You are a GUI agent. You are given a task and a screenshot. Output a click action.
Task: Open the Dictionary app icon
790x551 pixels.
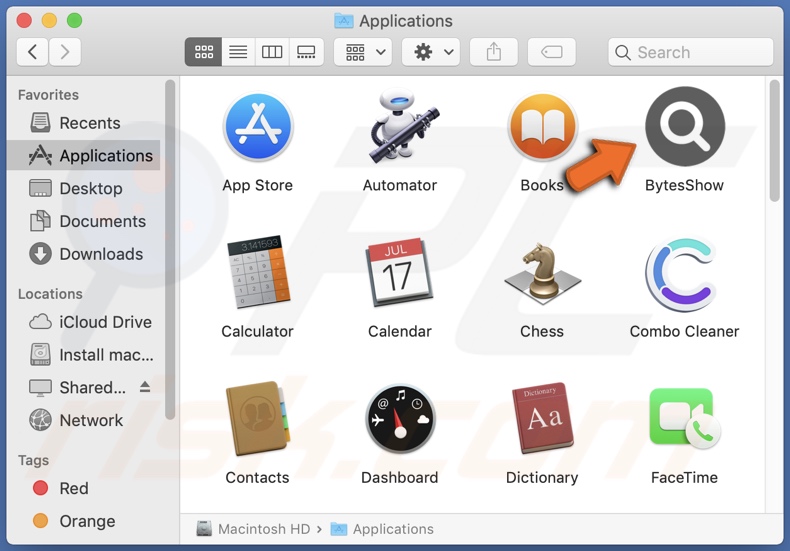pos(543,418)
